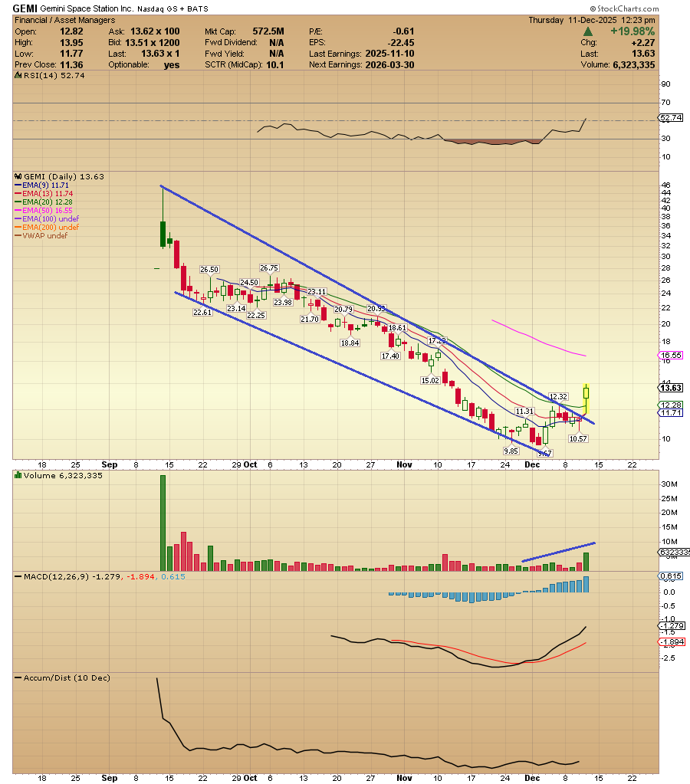The height and width of the screenshot is (784, 690).
Task: Click the yellow-highlighted latest candlestick
Action: pyautogui.click(x=586, y=399)
